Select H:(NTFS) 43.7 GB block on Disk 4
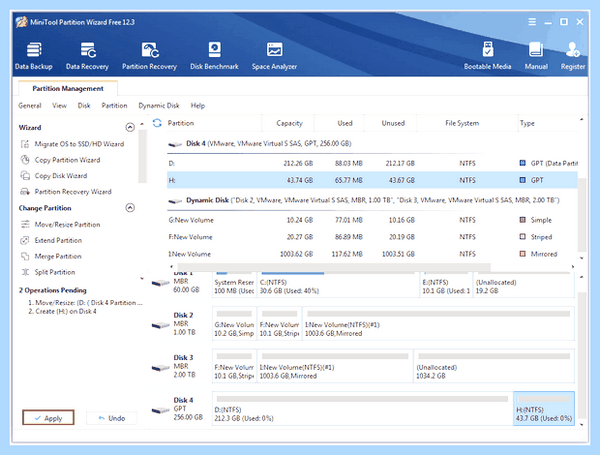This screenshot has width=600, height=455. (x=544, y=408)
